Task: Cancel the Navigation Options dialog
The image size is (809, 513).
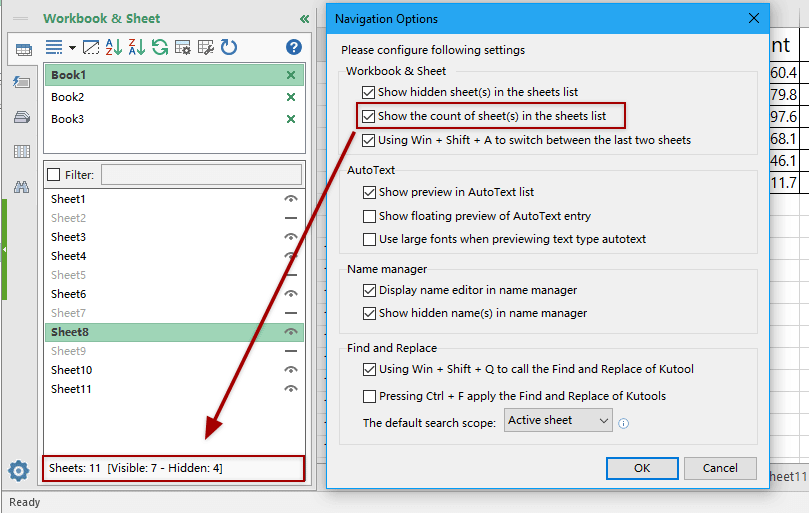Action: tap(720, 468)
